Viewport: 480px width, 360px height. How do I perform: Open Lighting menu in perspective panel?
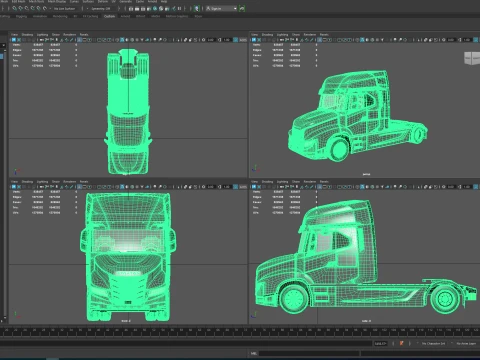click(x=282, y=34)
